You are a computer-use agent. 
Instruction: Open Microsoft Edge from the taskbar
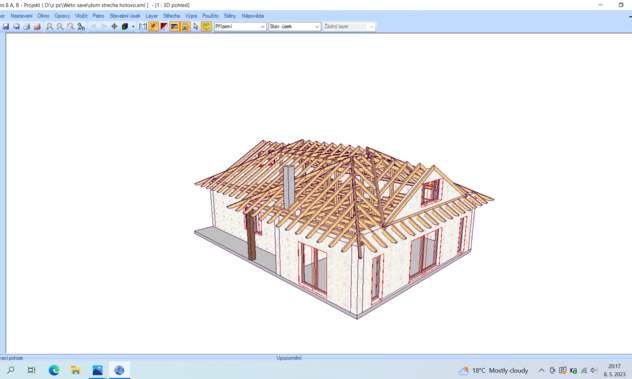(54, 370)
